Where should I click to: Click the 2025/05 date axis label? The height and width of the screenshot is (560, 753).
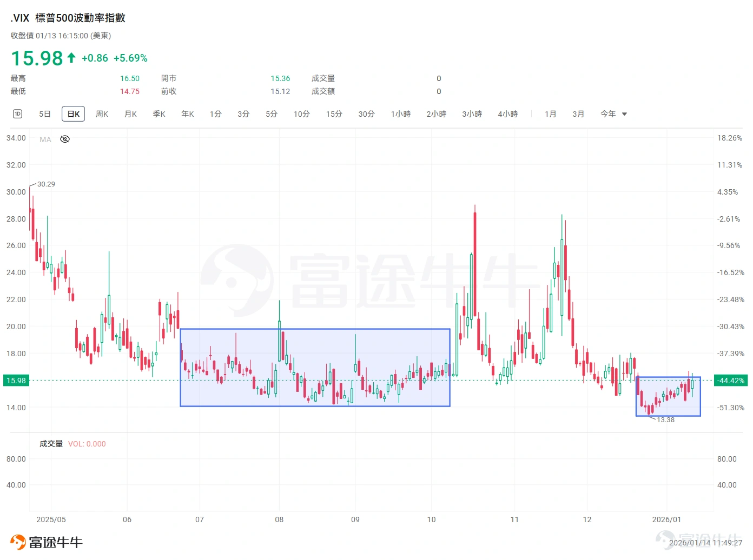point(51,519)
